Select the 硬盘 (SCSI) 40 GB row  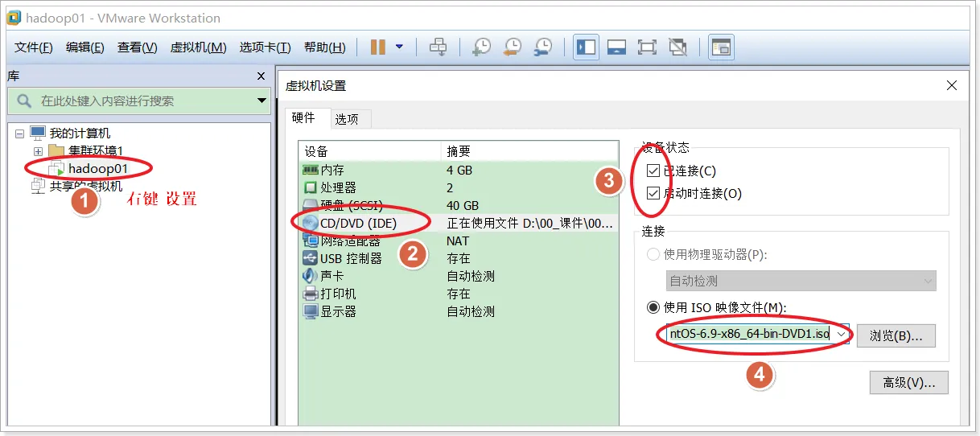459,205
